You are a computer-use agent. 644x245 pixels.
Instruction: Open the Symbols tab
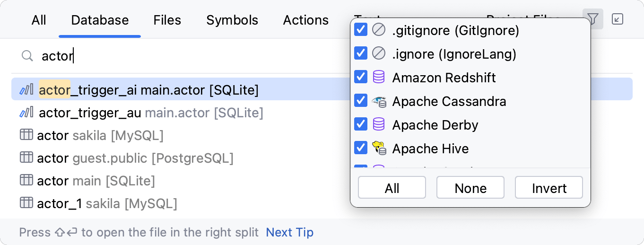tap(232, 20)
